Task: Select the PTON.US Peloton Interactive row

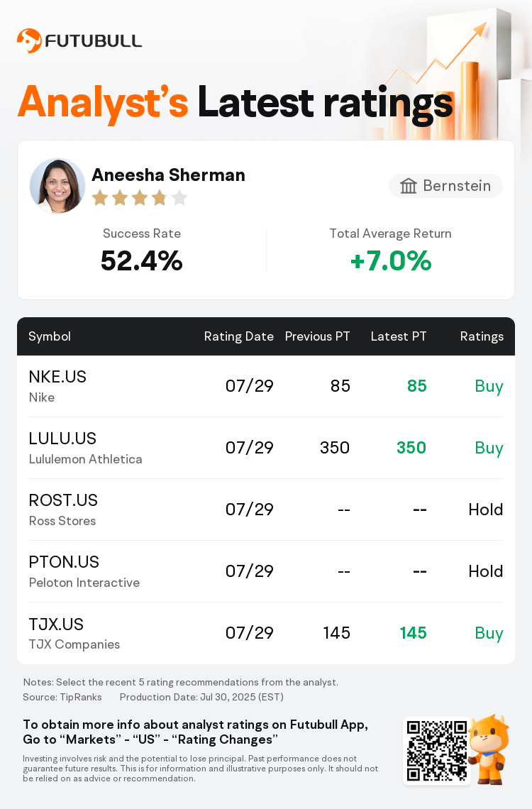Action: [266, 571]
